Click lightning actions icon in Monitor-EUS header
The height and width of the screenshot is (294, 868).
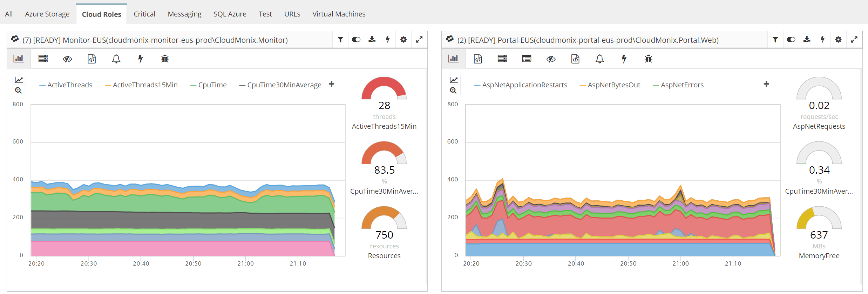pyautogui.click(x=388, y=39)
